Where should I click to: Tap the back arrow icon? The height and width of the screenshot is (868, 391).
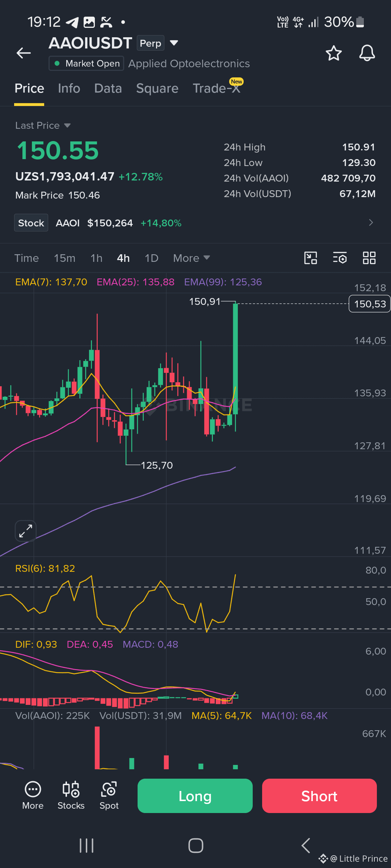pos(24,53)
